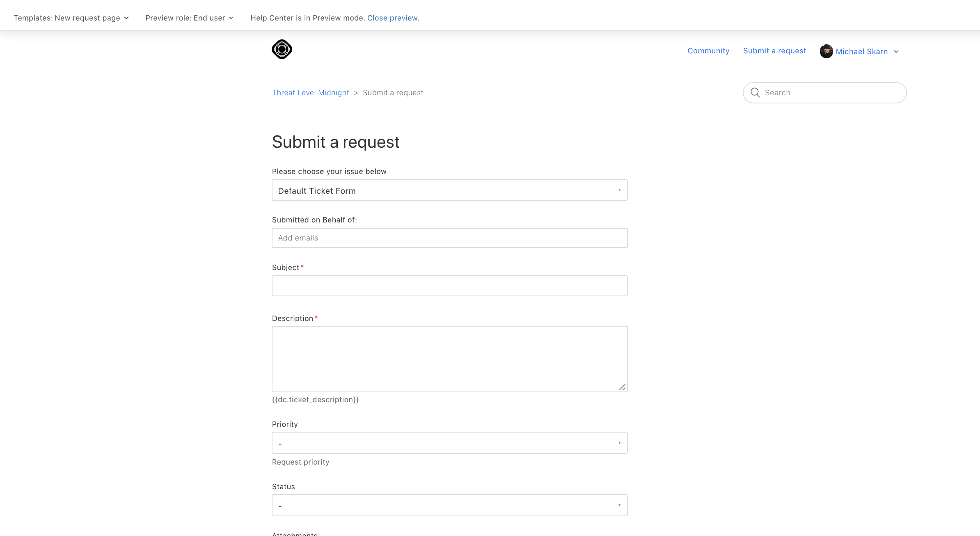The image size is (980, 536).
Task: Click the Templates chevron arrow icon
Action: pos(126,18)
